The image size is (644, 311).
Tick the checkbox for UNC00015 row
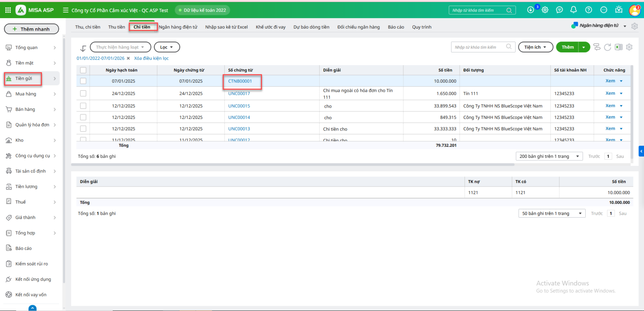(x=83, y=106)
